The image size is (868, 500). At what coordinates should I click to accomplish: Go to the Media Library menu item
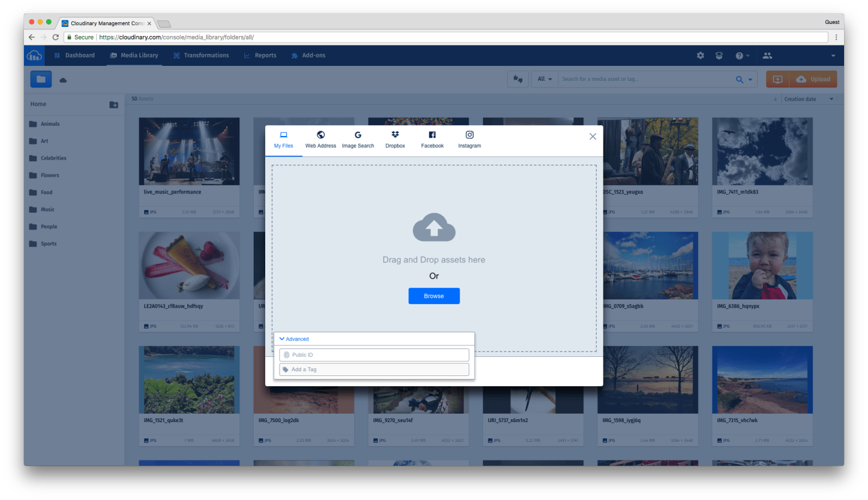134,55
